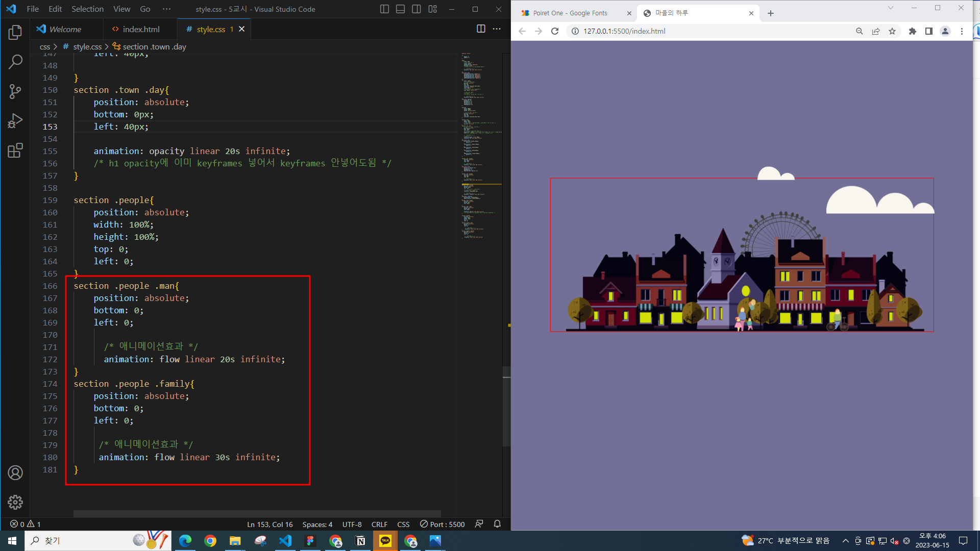Open the Extensions view icon
This screenshot has width=980, height=551.
pos(15,151)
